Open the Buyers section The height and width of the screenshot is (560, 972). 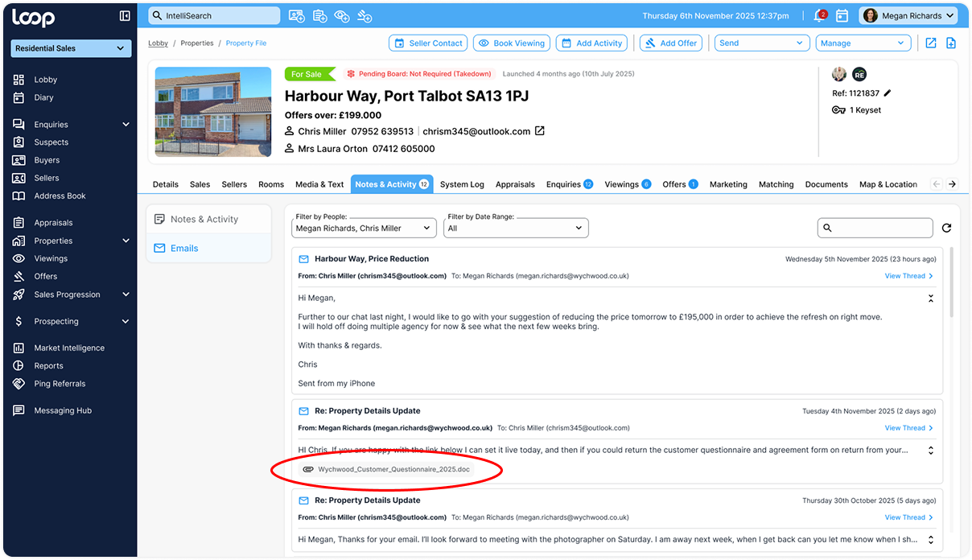pos(47,160)
